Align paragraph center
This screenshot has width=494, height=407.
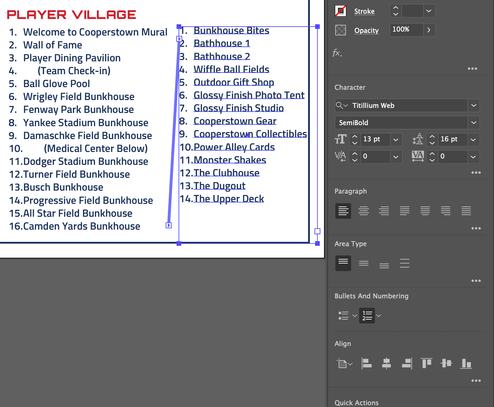(364, 211)
